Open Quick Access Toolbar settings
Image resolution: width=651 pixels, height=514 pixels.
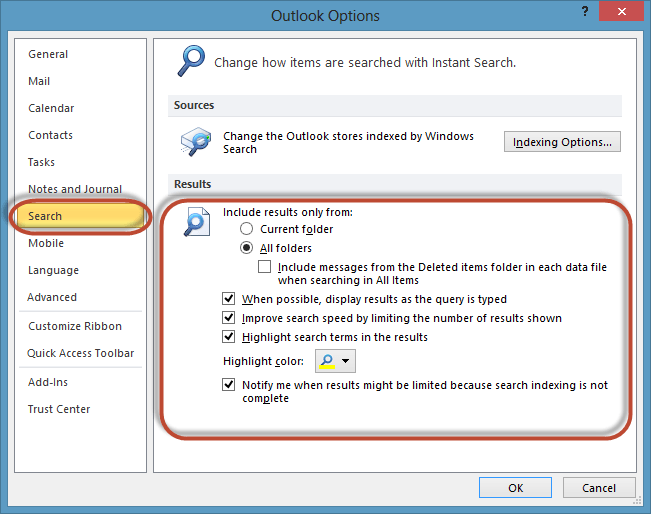[x=81, y=353]
